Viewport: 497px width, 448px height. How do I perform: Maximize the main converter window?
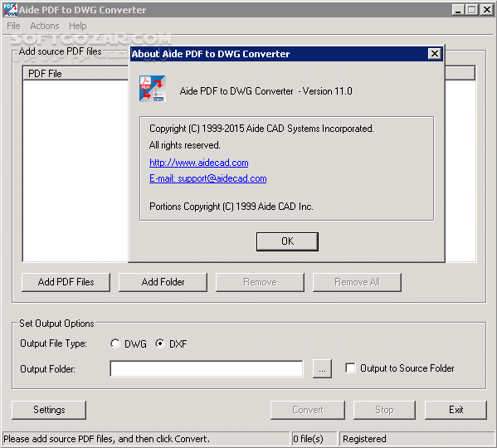pyautogui.click(x=472, y=10)
